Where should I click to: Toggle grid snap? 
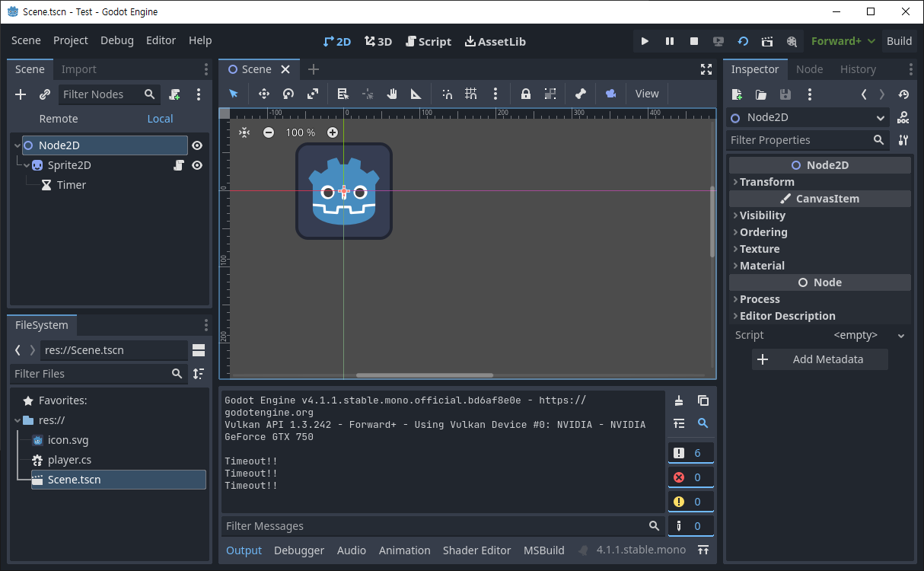[471, 94]
